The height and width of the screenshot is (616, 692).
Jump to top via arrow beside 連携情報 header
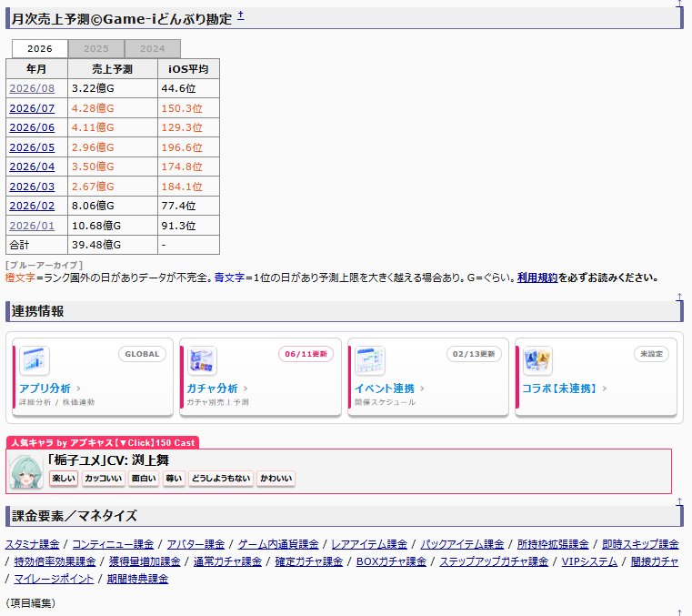pos(679,298)
